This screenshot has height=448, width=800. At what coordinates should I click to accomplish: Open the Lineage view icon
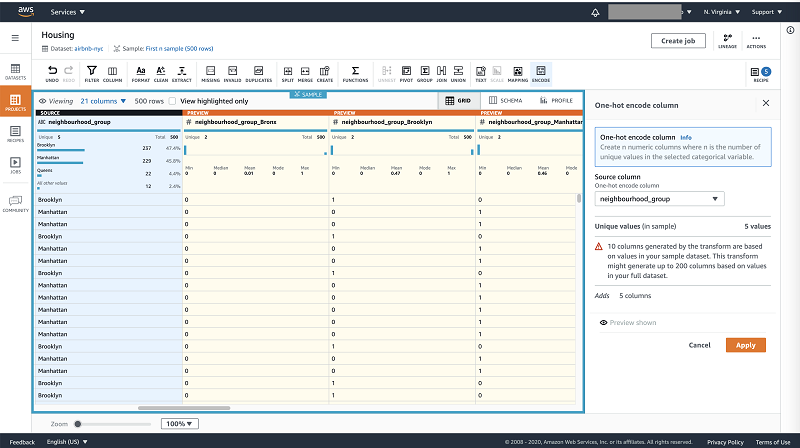727,40
